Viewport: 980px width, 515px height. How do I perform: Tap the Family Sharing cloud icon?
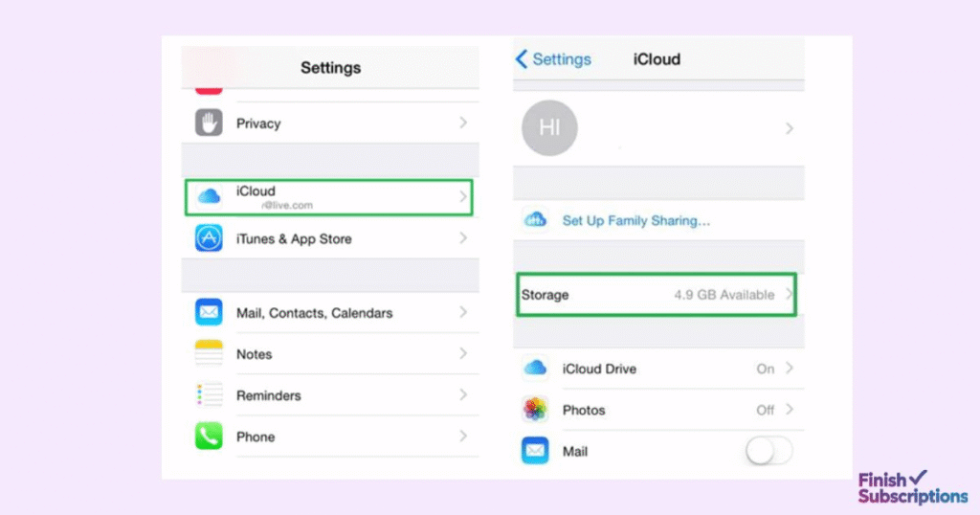pyautogui.click(x=536, y=220)
